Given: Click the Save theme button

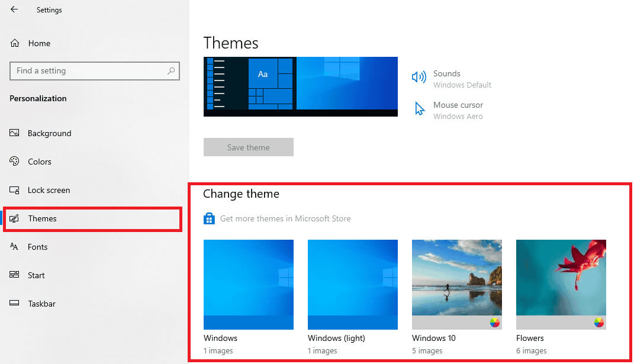Looking at the screenshot, I should [x=248, y=147].
